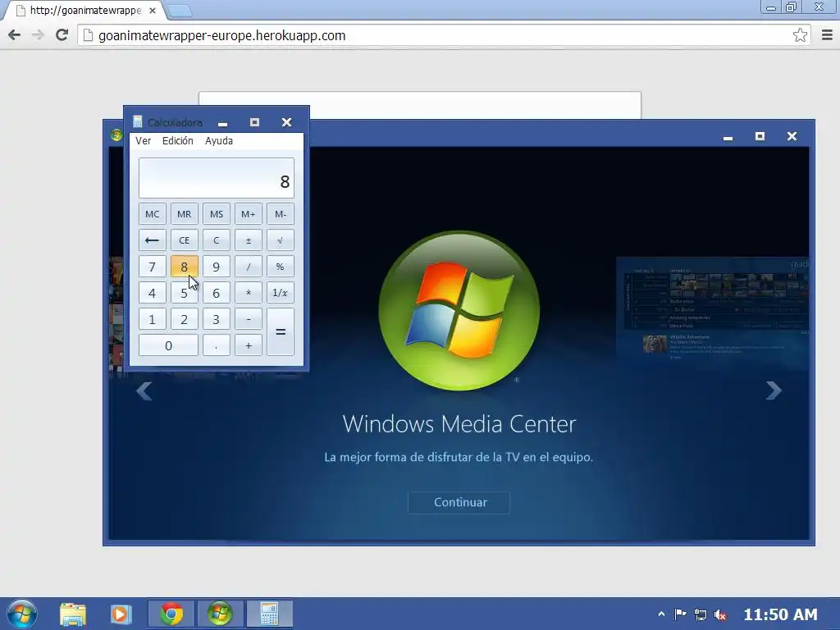Image resolution: width=840 pixels, height=630 pixels.
Task: Click the right arrow in Media Center
Action: pos(773,390)
